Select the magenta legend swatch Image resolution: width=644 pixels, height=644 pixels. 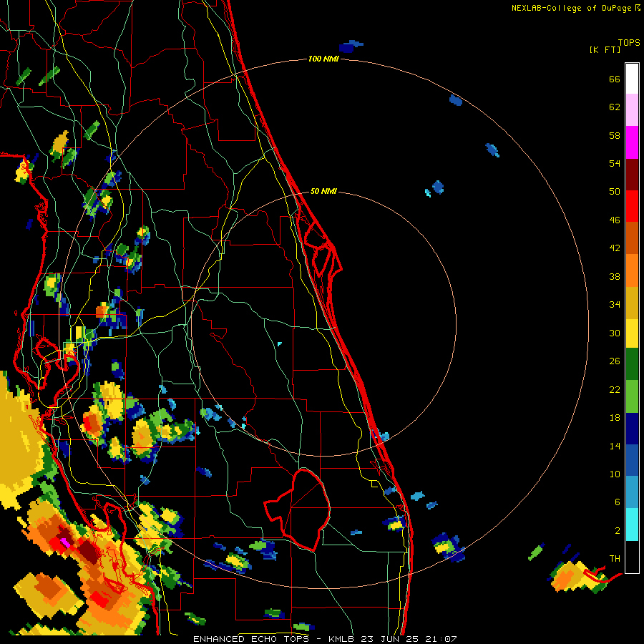(x=632, y=142)
